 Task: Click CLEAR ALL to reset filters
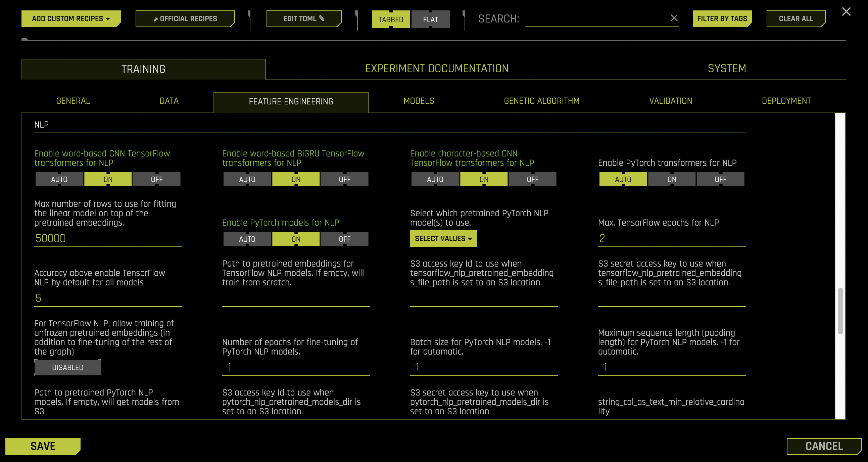795,18
